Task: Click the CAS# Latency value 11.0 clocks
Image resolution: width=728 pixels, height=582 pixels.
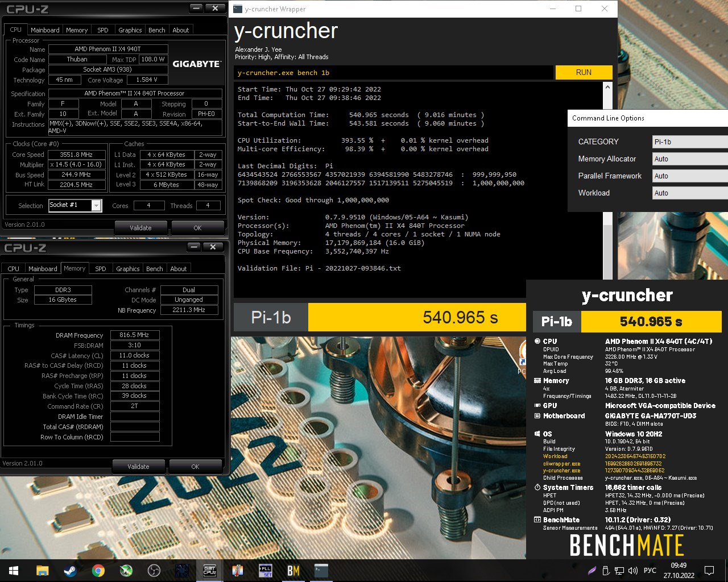Action: pos(135,356)
